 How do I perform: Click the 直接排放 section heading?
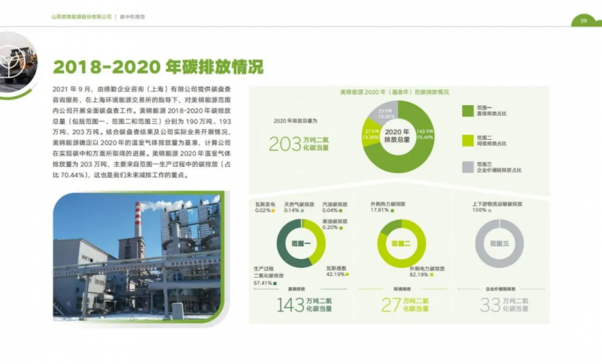pos(296,289)
